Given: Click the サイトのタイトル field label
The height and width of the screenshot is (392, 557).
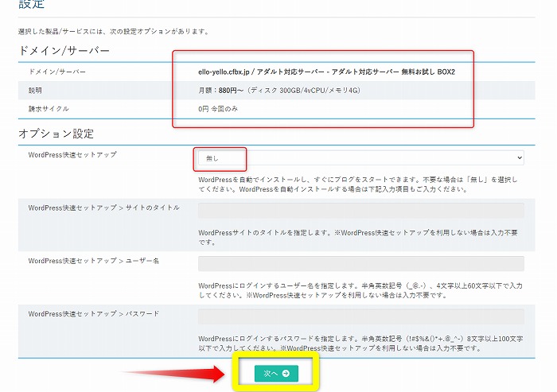Looking at the screenshot, I should point(103,208).
